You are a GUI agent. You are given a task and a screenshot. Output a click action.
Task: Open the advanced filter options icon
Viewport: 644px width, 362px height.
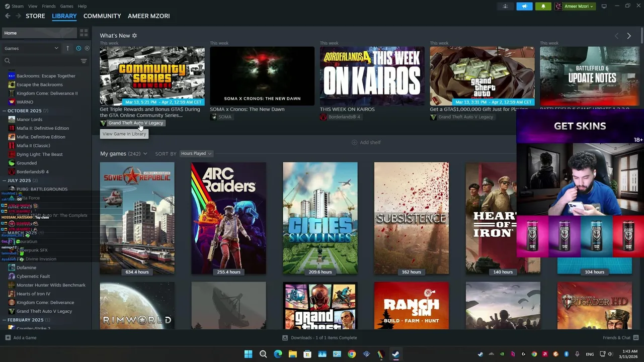84,61
